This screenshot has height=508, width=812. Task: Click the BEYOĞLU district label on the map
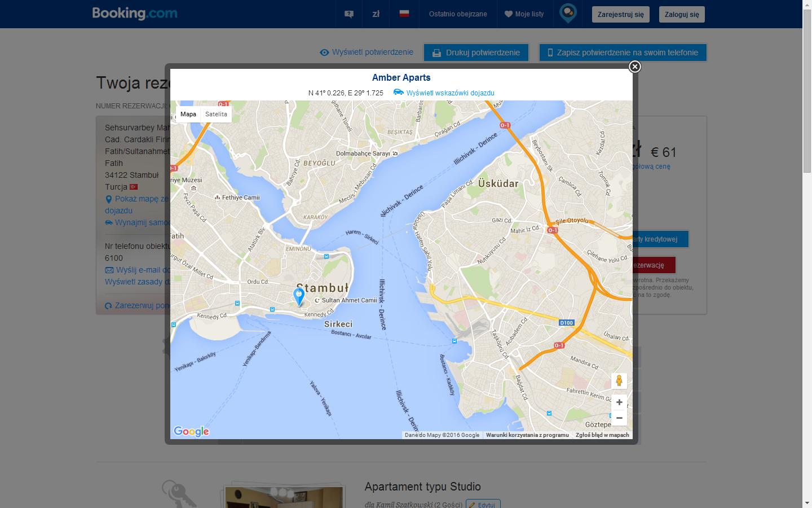(x=319, y=163)
